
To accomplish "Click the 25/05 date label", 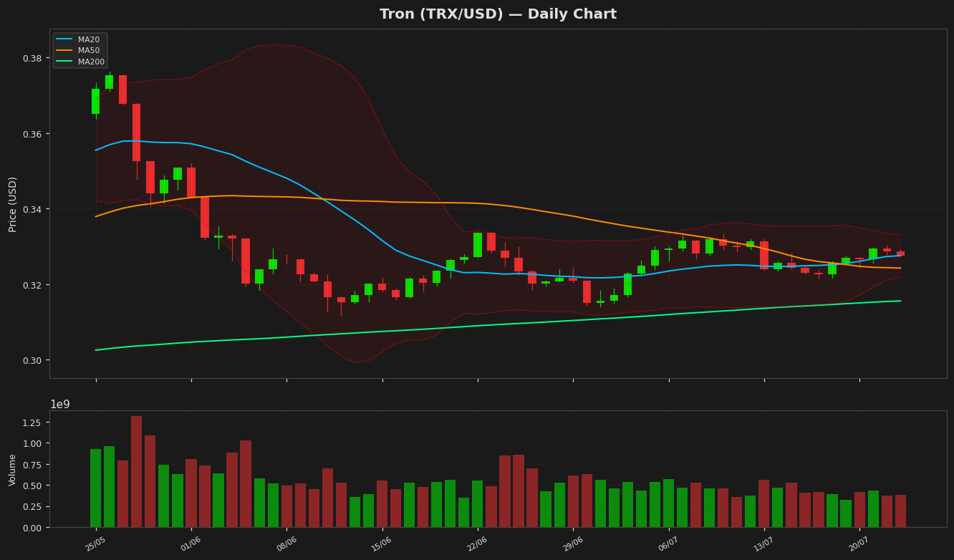I will click(x=96, y=544).
